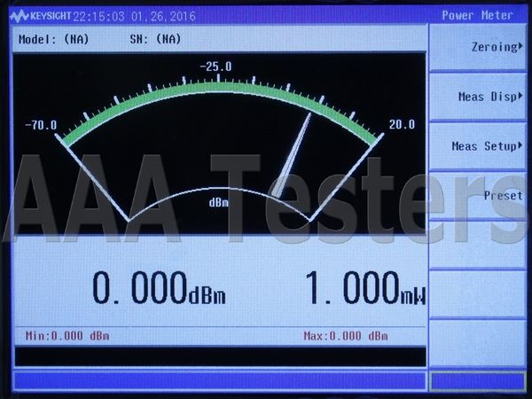Open the Meas Setup softkey menu
532x399 pixels.
coord(478,146)
